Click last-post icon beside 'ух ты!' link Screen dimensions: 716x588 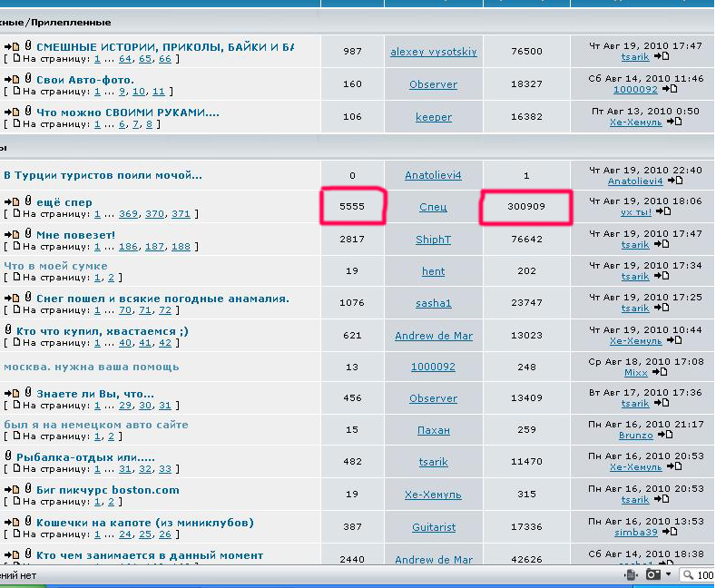coord(663,212)
